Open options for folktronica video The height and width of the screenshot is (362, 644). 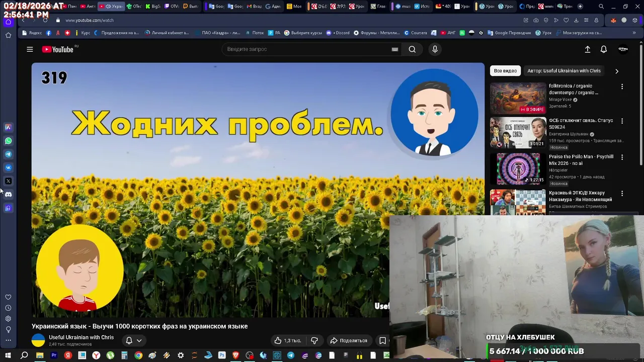pos(622,86)
